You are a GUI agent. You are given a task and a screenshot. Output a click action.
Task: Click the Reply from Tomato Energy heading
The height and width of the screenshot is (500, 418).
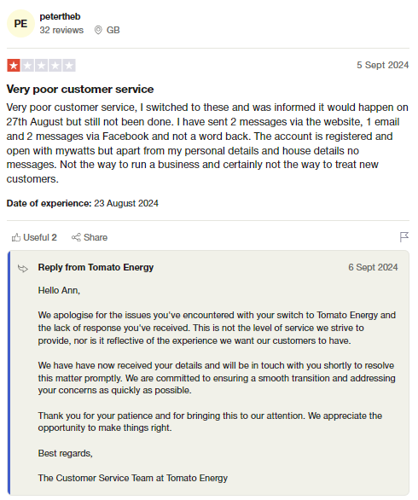click(96, 267)
